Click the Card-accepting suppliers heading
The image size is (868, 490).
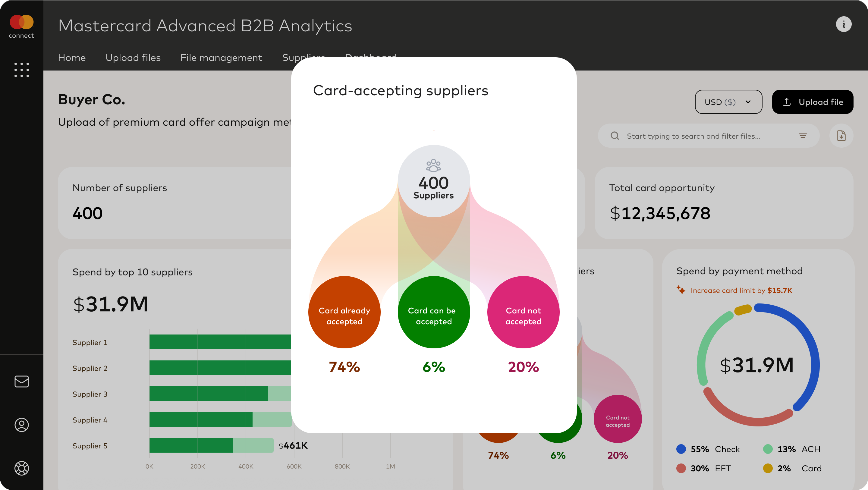pyautogui.click(x=400, y=90)
